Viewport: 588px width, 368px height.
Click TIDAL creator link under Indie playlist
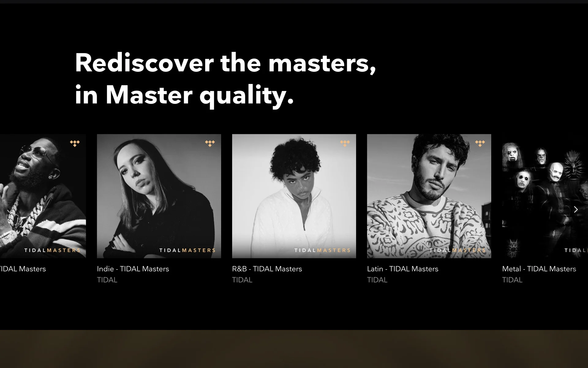[107, 280]
